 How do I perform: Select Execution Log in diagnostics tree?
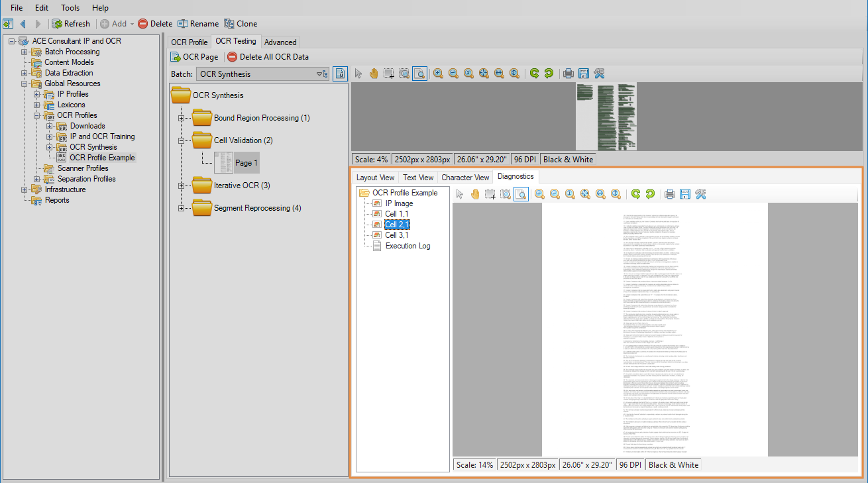407,246
